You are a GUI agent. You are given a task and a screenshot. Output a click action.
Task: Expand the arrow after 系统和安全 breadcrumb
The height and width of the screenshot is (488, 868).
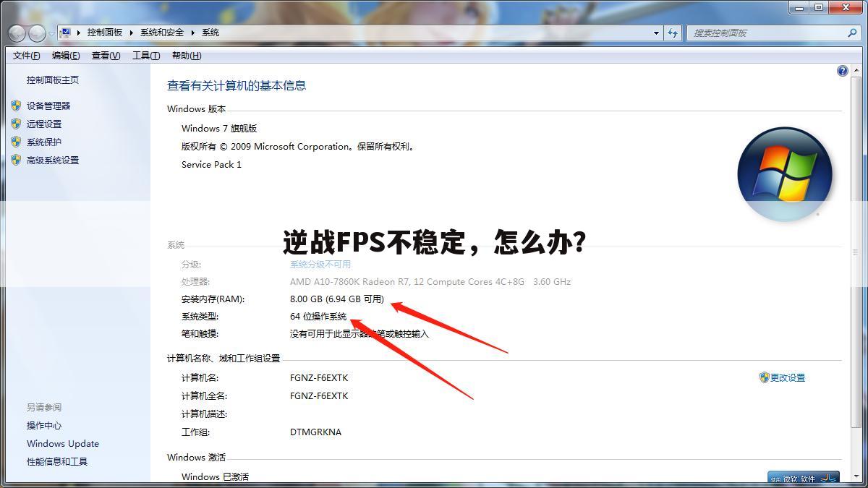tap(193, 33)
